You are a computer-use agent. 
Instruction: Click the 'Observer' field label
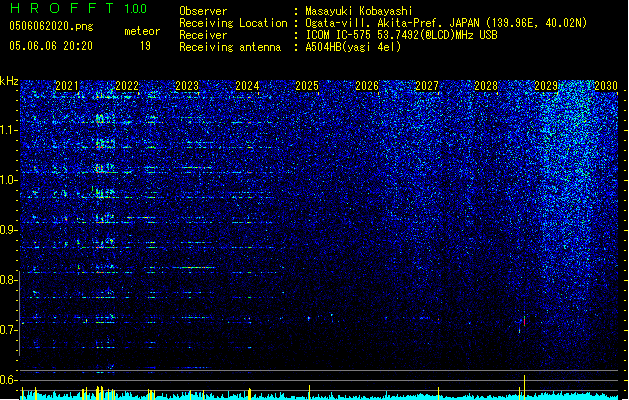pos(203,11)
